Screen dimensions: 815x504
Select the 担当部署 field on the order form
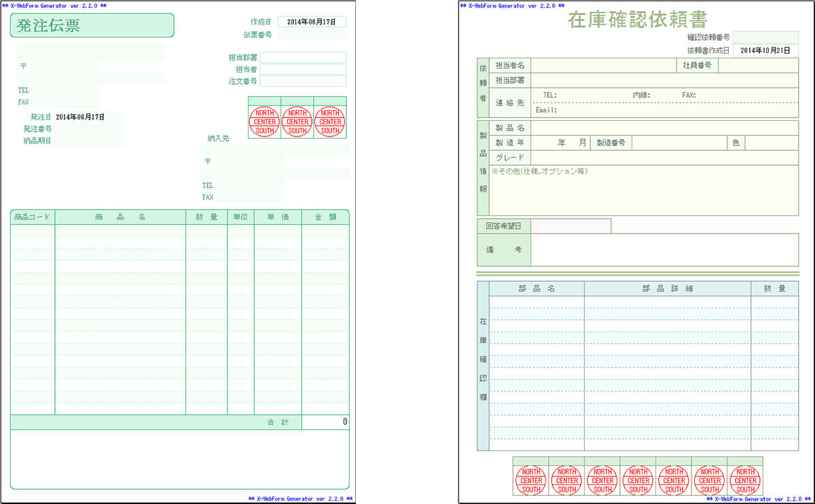pos(303,58)
